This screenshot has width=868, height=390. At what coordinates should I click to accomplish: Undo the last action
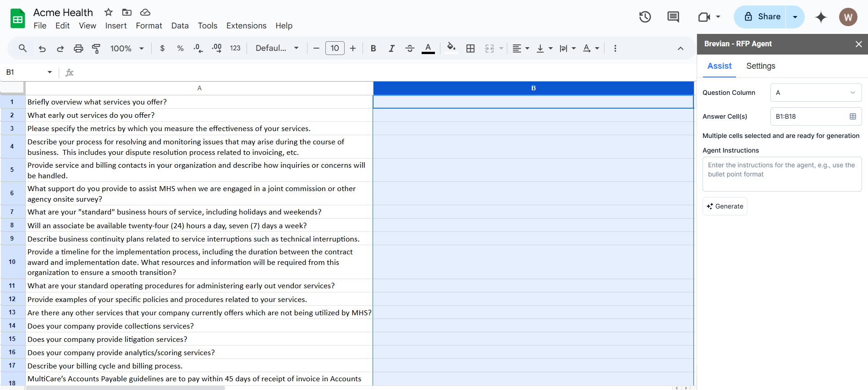click(42, 48)
